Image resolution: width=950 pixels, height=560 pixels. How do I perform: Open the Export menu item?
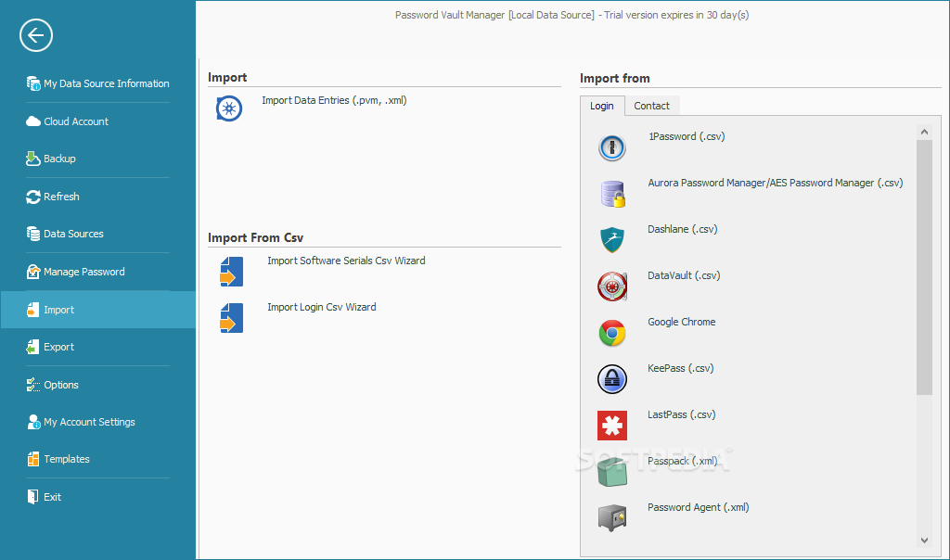click(58, 347)
